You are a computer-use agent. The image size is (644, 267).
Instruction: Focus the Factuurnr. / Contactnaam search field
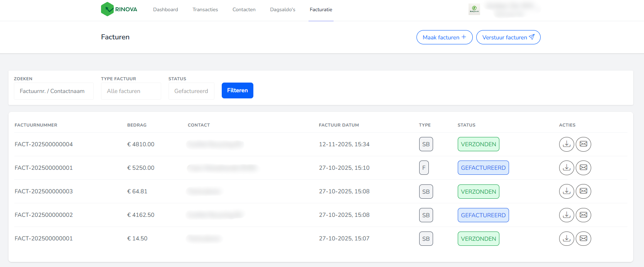[x=54, y=91]
